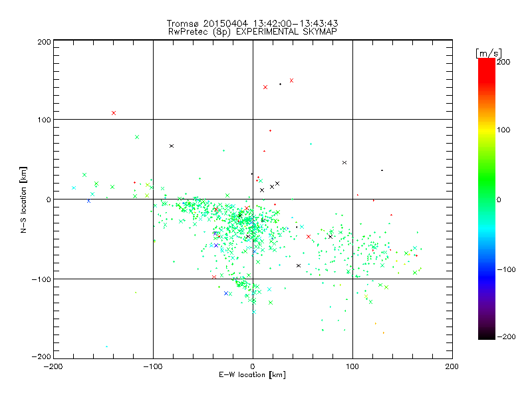This screenshot has height=399, width=532.
Task: Select the subtitle 'RwPretec (8p) EXPERIMENTAL SKYMAP'
Action: pos(252,32)
